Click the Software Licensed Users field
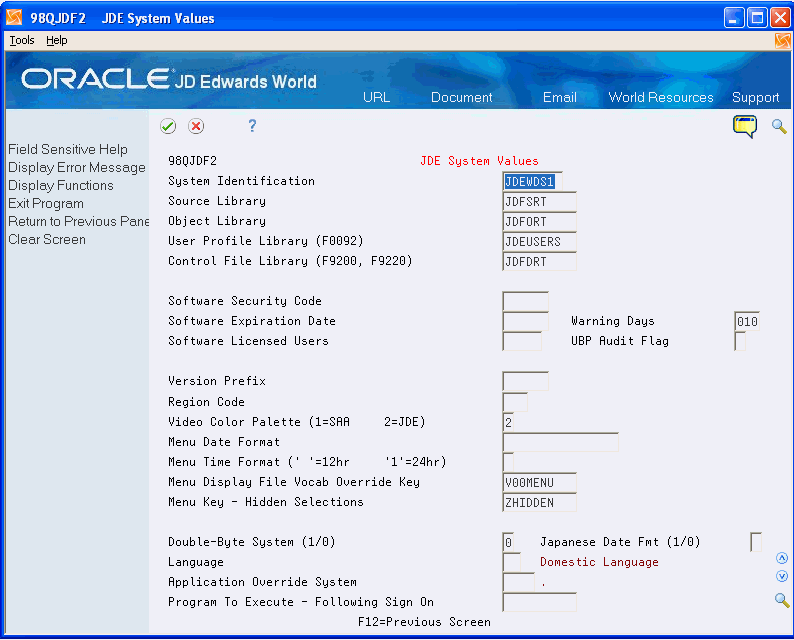The width and height of the screenshot is (794, 640). click(522, 341)
